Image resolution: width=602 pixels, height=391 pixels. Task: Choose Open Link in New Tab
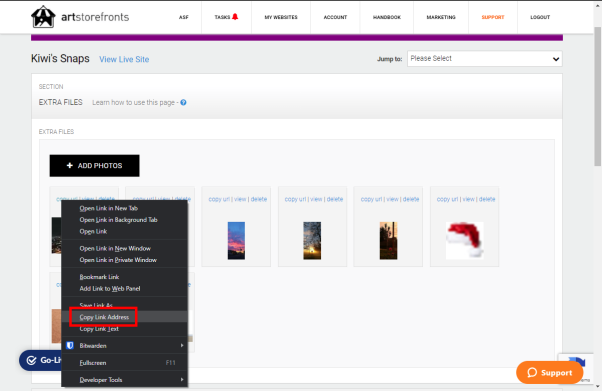124,208
